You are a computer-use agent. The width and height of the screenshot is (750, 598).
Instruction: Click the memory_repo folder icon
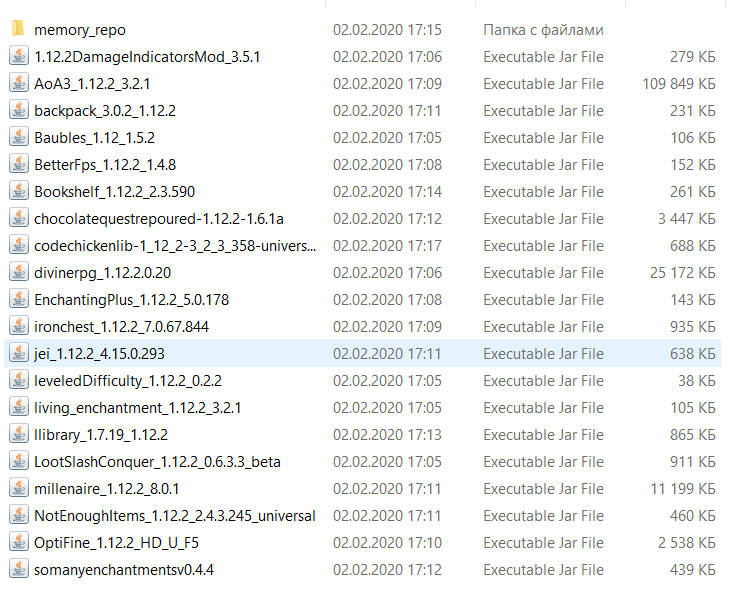click(x=18, y=29)
